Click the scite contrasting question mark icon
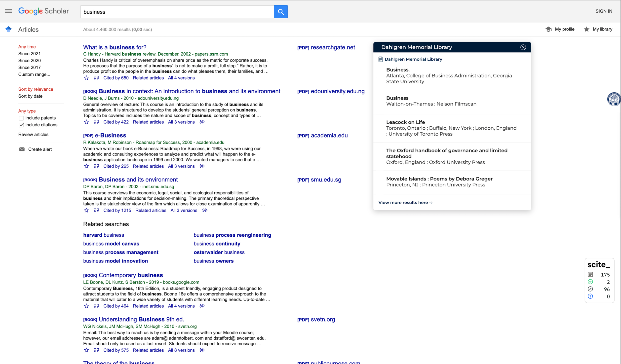The width and height of the screenshot is (621, 364). point(590,296)
